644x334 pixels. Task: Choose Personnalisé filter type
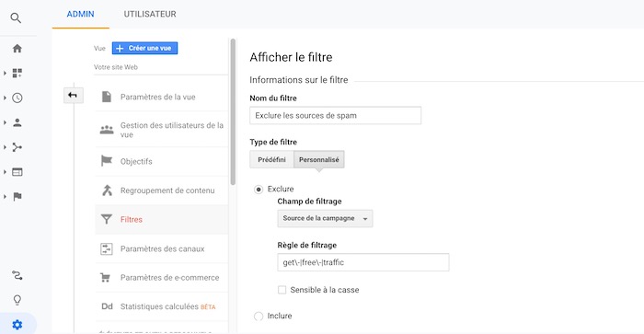(x=318, y=160)
